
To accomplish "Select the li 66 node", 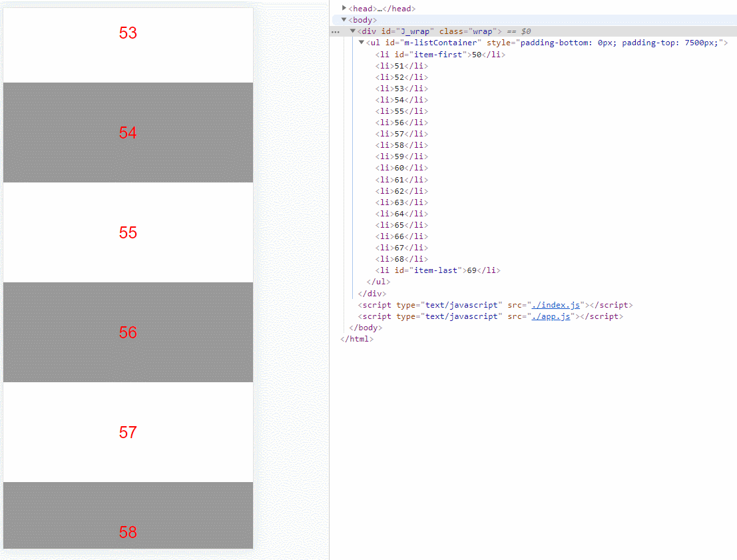I will click(x=401, y=236).
